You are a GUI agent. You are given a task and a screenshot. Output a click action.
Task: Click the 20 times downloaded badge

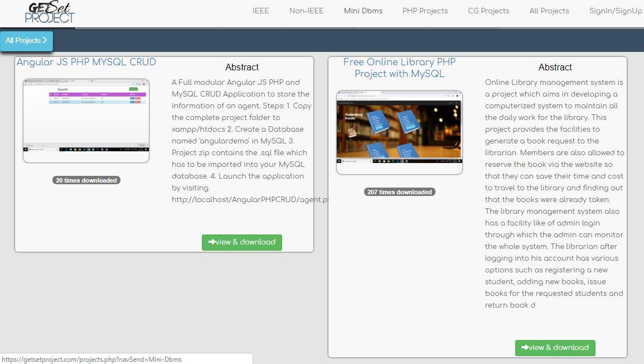tap(86, 180)
